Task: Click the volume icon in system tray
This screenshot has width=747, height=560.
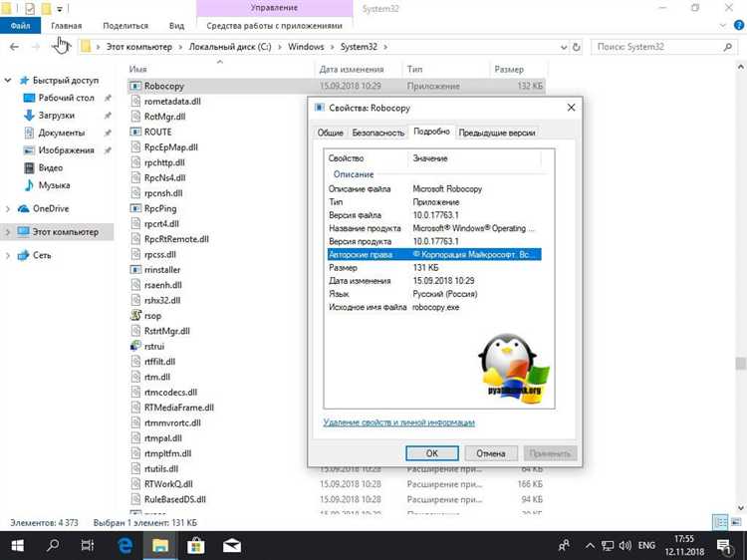Action: (x=625, y=546)
